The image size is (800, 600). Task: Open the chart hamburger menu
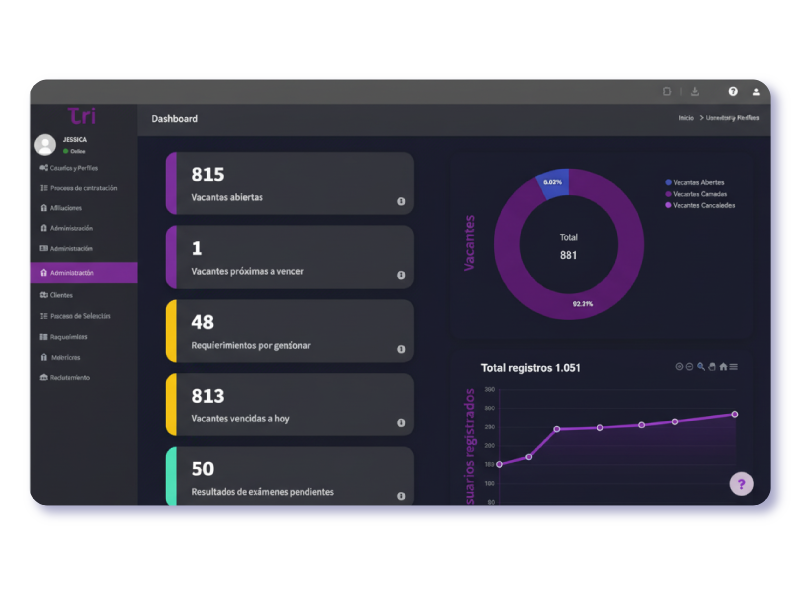pos(734,367)
